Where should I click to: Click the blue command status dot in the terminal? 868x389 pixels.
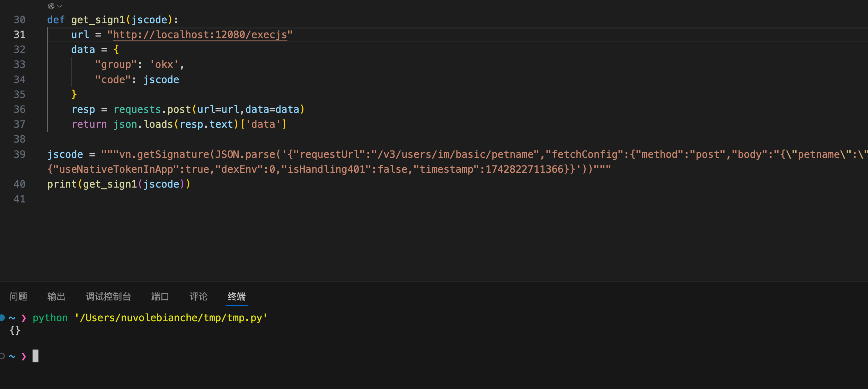point(2,317)
